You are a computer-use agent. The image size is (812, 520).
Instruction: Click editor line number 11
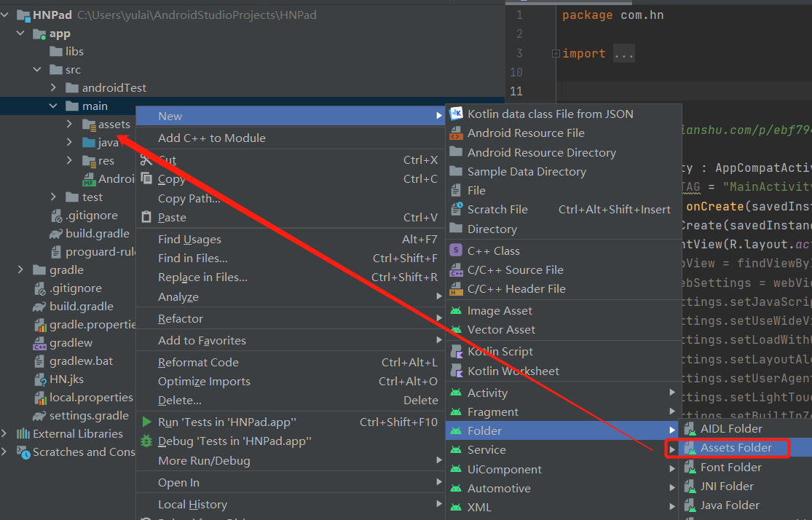coord(516,91)
